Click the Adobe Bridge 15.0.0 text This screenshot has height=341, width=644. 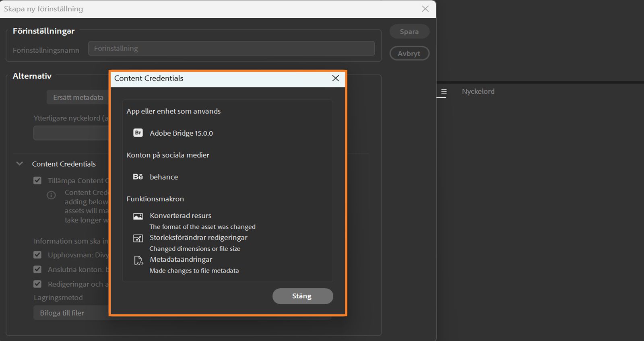(x=181, y=133)
